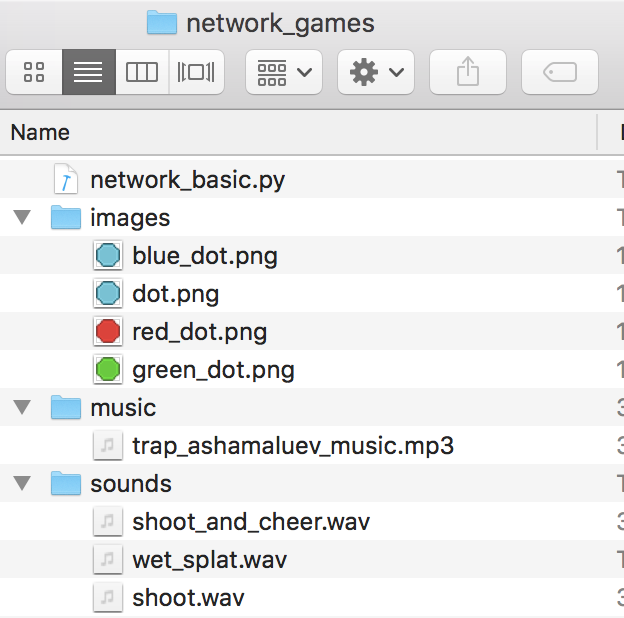
Task: Click the Edit Tags toolbar button
Action: (560, 72)
